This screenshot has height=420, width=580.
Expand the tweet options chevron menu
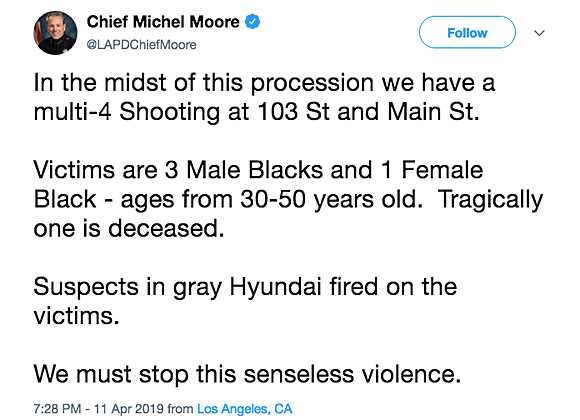[x=539, y=33]
